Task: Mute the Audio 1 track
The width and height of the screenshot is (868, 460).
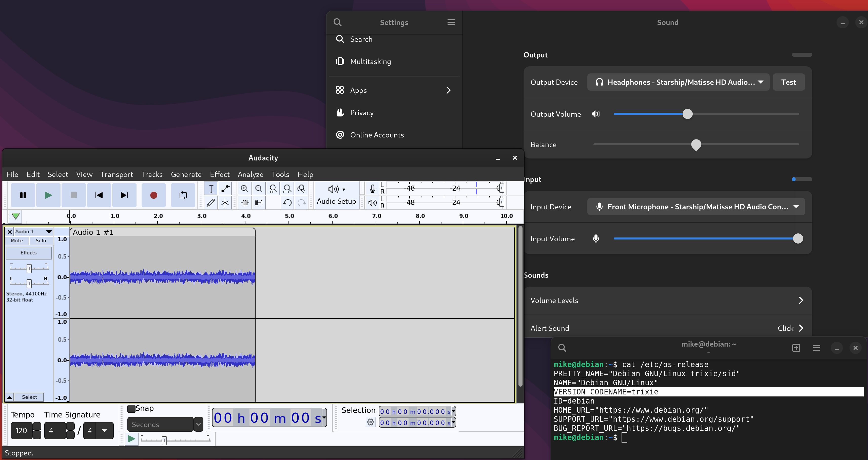Action: [17, 241]
